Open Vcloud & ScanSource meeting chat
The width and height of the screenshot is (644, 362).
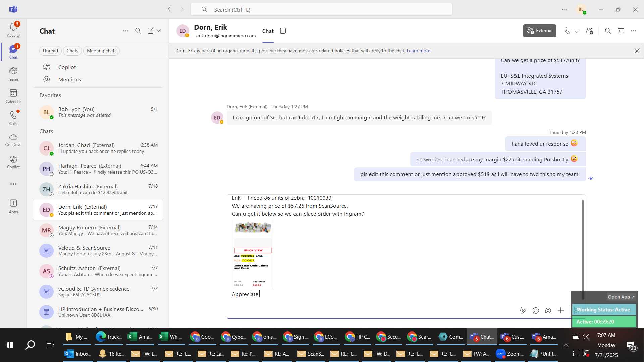click(98, 251)
